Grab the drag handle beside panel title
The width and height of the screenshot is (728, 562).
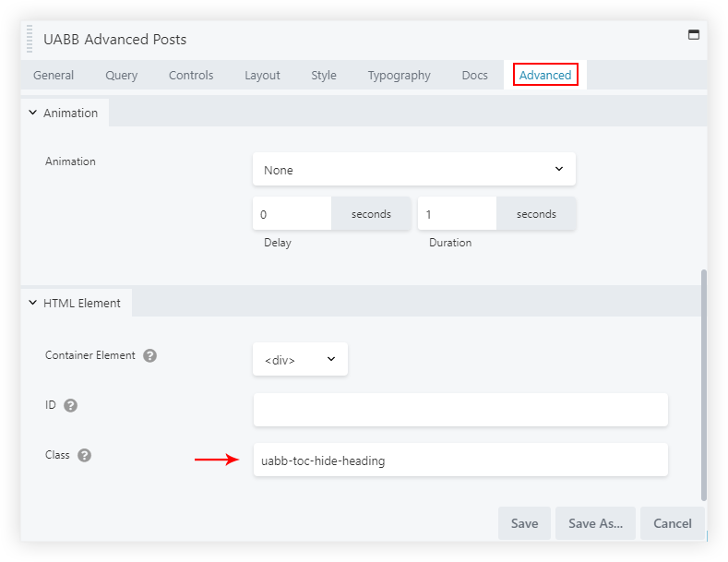point(31,40)
